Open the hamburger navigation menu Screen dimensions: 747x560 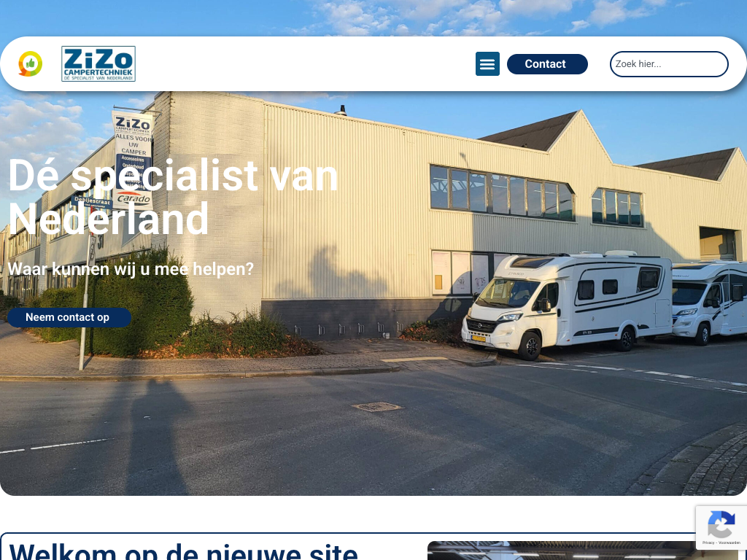click(487, 64)
